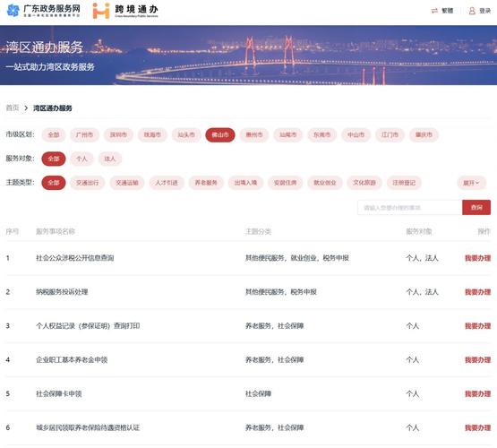Click 我要办理 for 个人权益记录查询打印
This screenshot has width=497, height=448.
477,326
